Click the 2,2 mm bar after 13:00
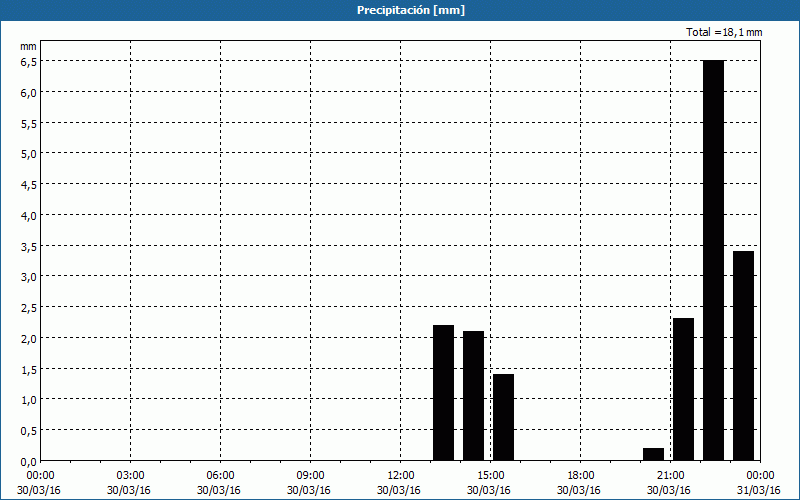This screenshot has height=500, width=800. point(443,393)
